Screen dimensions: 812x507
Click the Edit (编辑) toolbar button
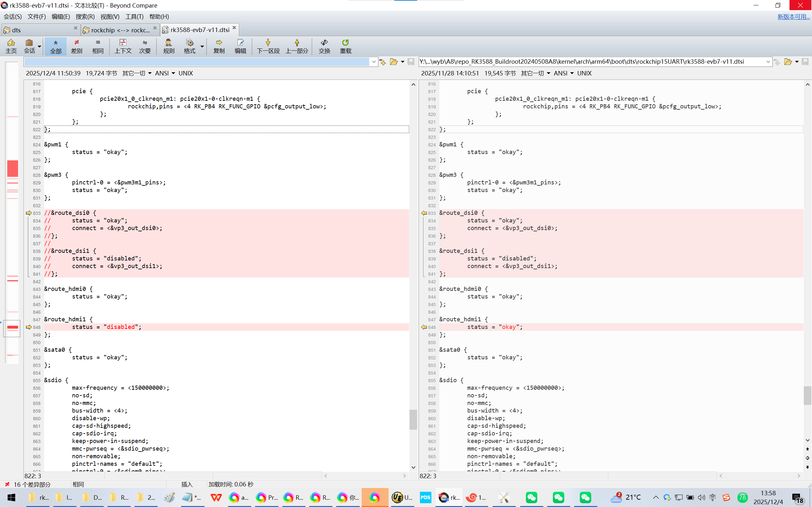click(240, 46)
